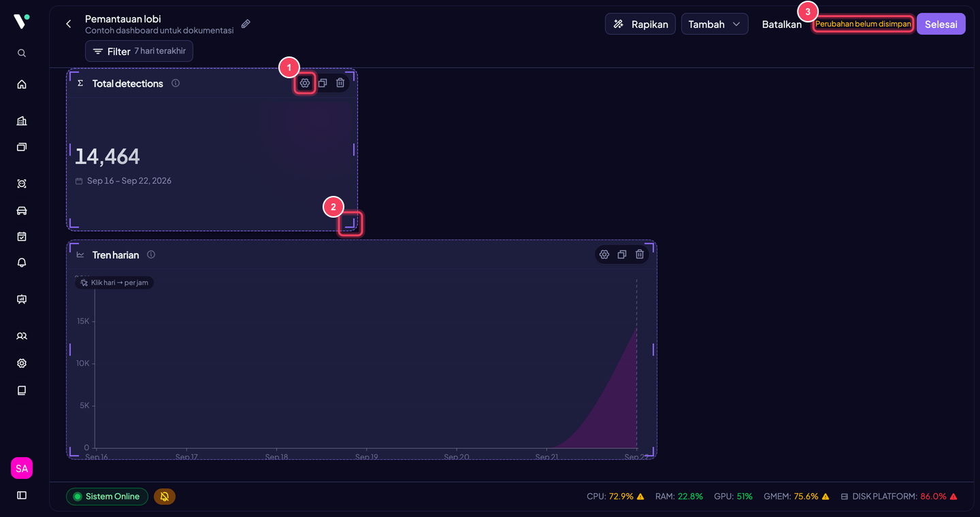The height and width of the screenshot is (517, 980).
Task: Click the Sep 16 – Sep 22, 2026 date range
Action: pyautogui.click(x=129, y=181)
